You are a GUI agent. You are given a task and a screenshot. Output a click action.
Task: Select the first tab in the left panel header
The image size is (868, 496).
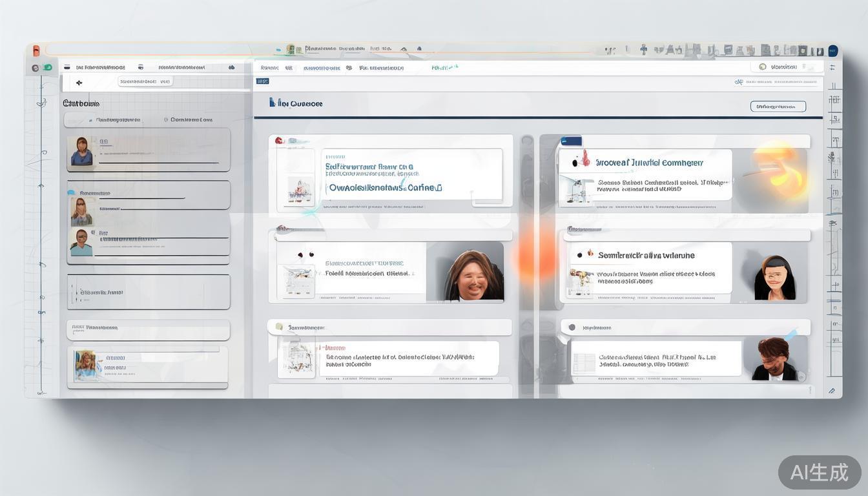100,67
